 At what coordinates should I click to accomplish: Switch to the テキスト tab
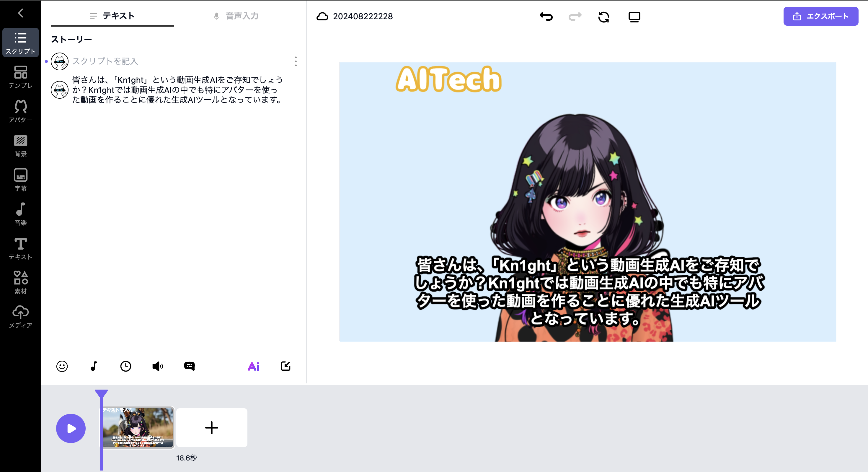pos(112,16)
